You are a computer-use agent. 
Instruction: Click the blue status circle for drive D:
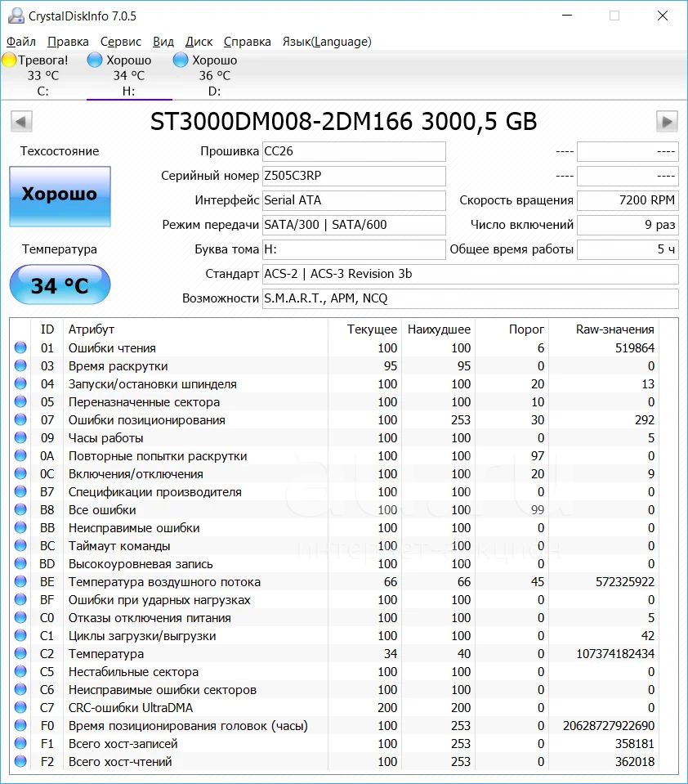[181, 60]
